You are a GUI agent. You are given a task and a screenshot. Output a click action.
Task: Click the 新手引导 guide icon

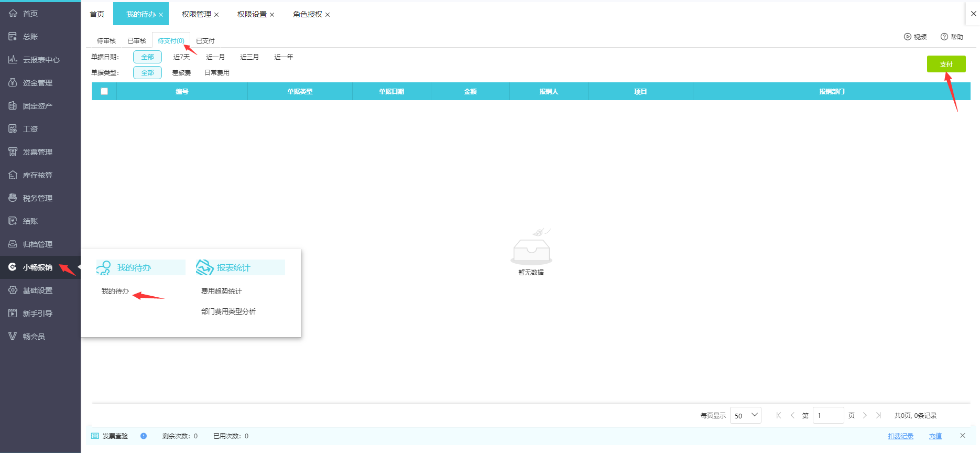coord(13,314)
